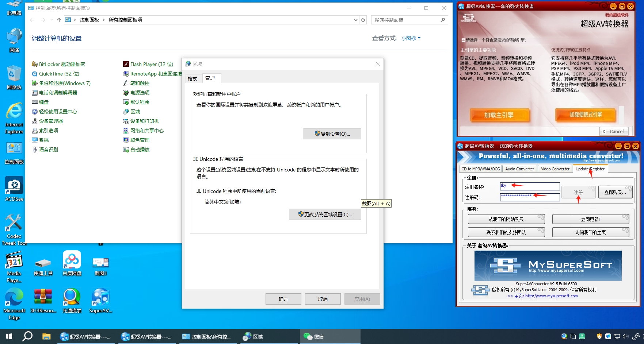Click 取消 in 区域 dialog
The height and width of the screenshot is (344, 644).
point(323,299)
